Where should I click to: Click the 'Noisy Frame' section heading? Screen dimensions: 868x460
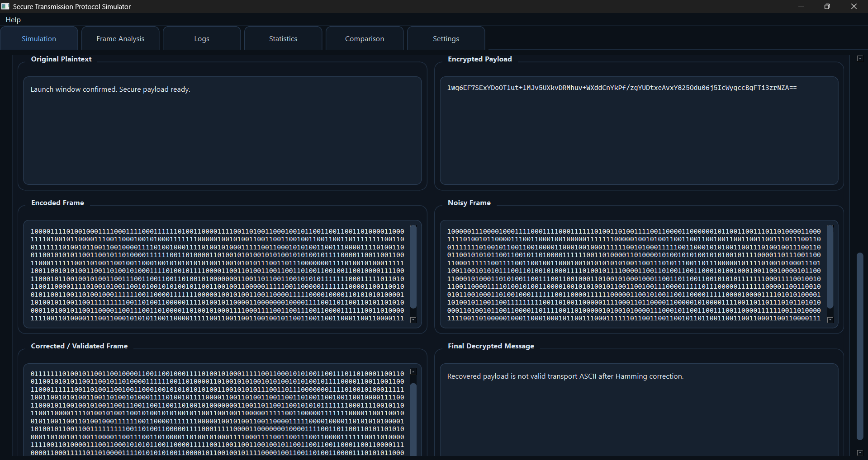pos(469,203)
